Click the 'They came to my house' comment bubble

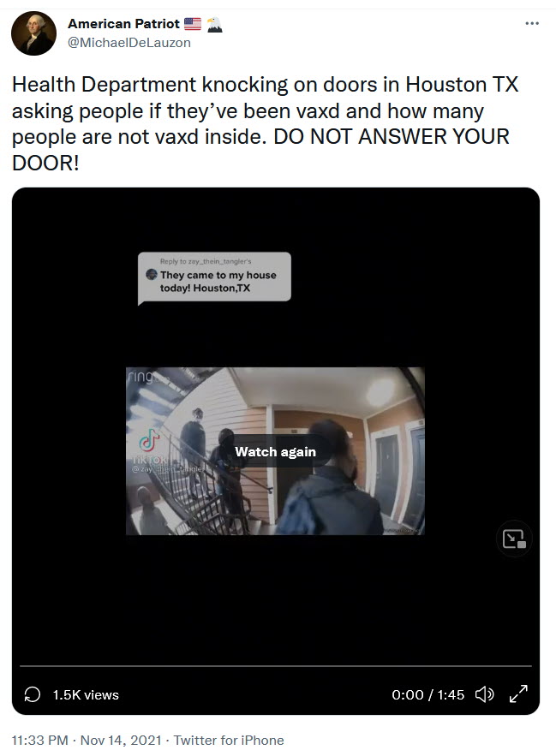pos(214,277)
